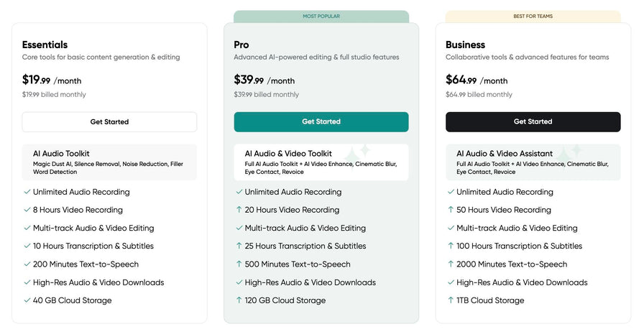Image resolution: width=644 pixels, height=332 pixels.
Task: Click the black Business Get Started button
Action: pyautogui.click(x=533, y=122)
